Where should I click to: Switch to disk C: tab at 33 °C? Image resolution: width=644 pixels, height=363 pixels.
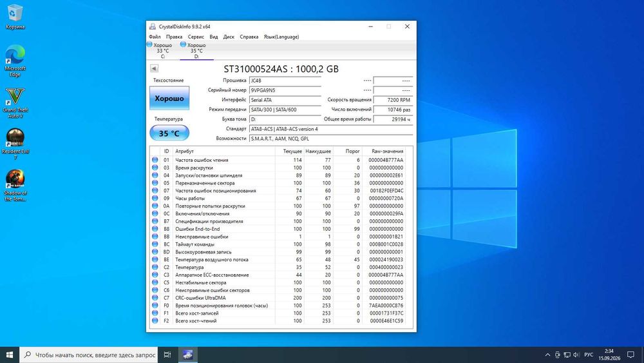(163, 50)
